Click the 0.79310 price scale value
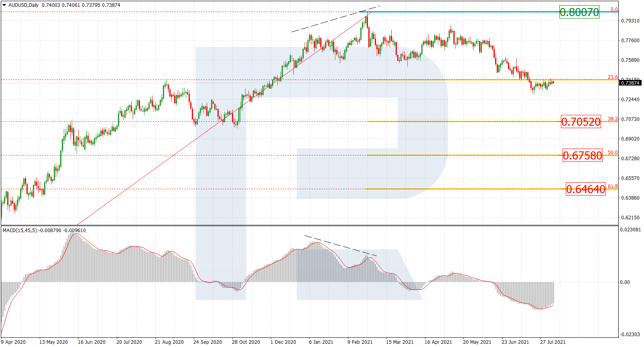Image resolution: width=644 pixels, height=347 pixels. [630, 21]
